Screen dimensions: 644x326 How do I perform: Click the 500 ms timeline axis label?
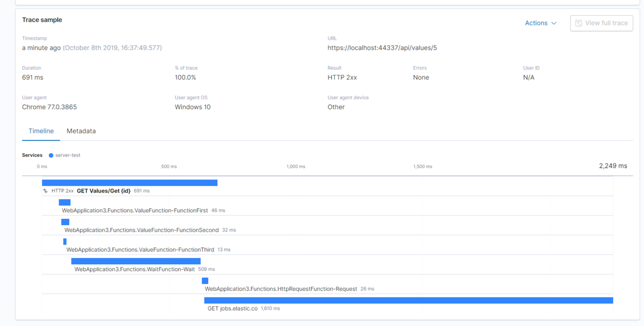click(x=169, y=167)
